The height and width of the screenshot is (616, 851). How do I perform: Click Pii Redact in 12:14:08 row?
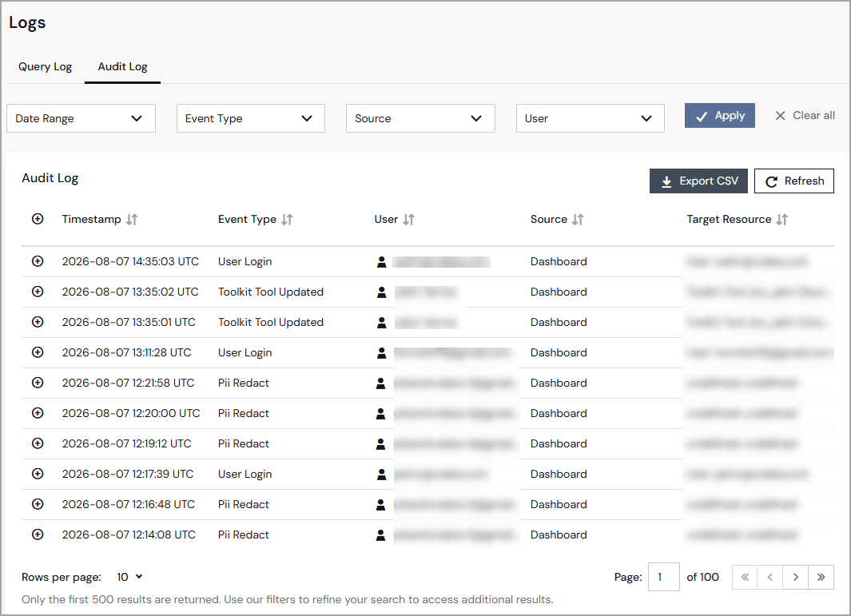[244, 535]
